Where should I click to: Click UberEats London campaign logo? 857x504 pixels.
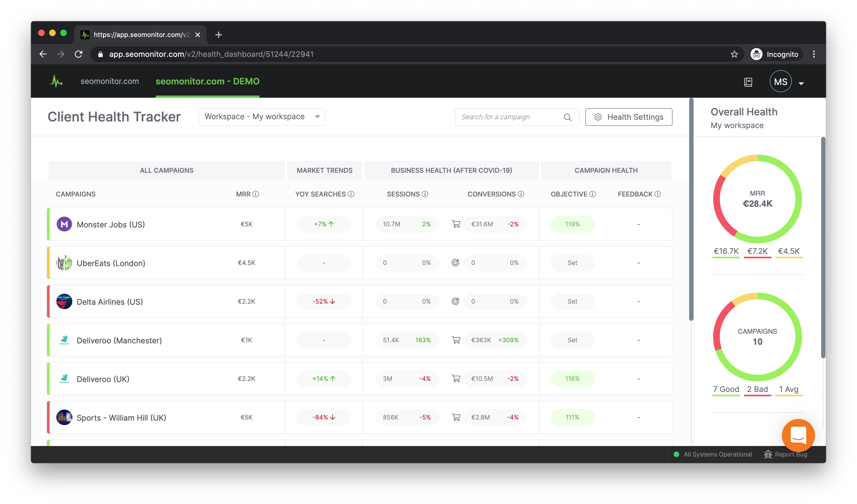click(64, 263)
